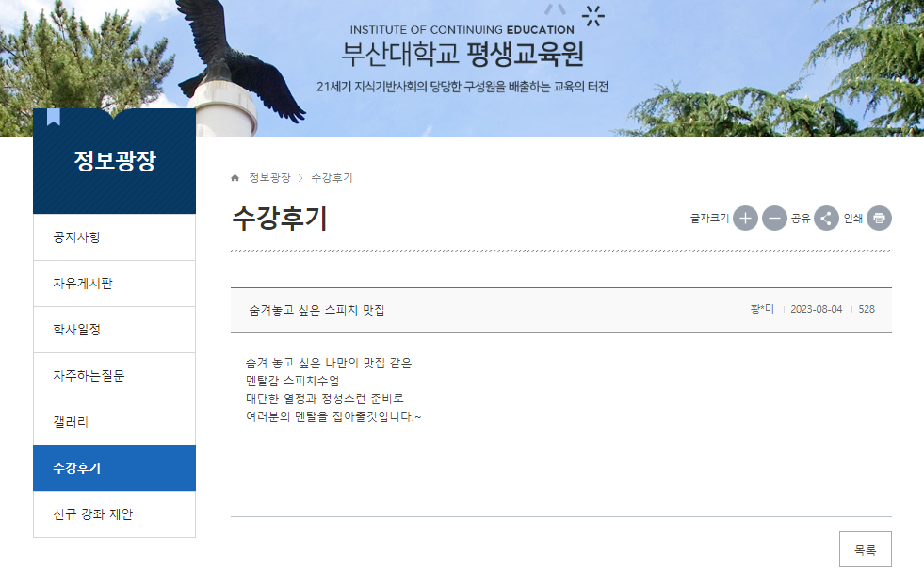Screen dimensions: 924x586
Task: Open 신규 강좌 제안 in the sidebar
Action: [x=114, y=514]
